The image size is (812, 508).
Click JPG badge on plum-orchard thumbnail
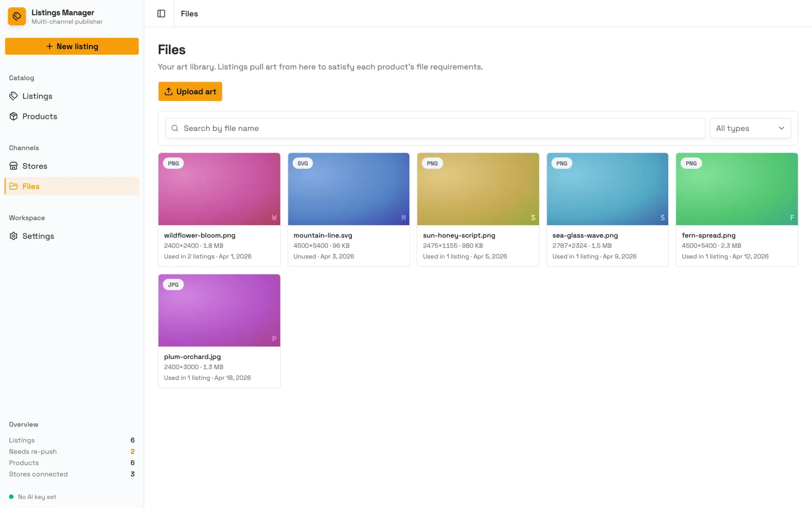tap(173, 285)
